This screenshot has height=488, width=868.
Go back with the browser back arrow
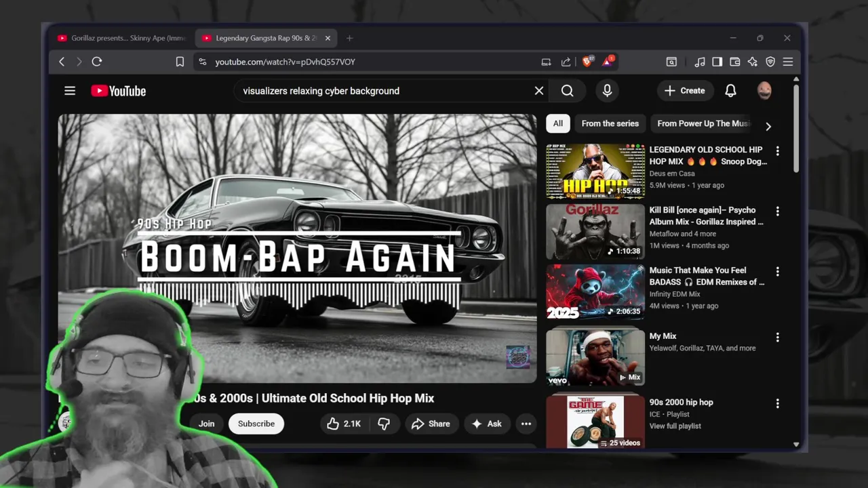pyautogui.click(x=62, y=62)
